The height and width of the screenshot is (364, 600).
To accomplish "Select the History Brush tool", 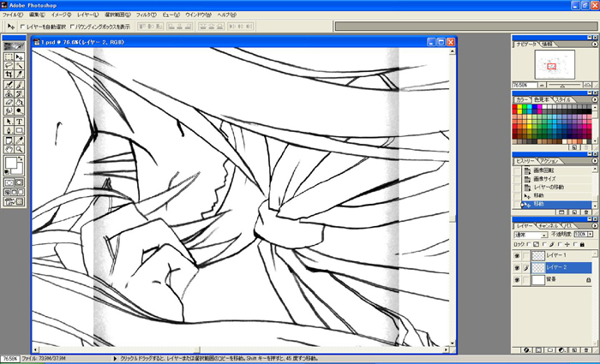I will point(19,93).
